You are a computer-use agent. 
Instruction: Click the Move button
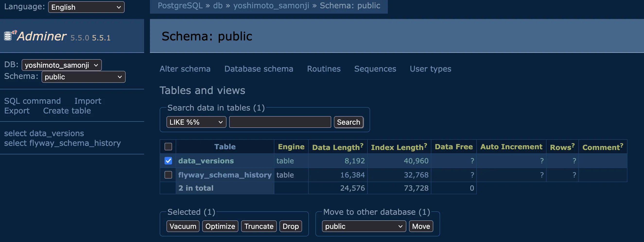click(x=421, y=226)
